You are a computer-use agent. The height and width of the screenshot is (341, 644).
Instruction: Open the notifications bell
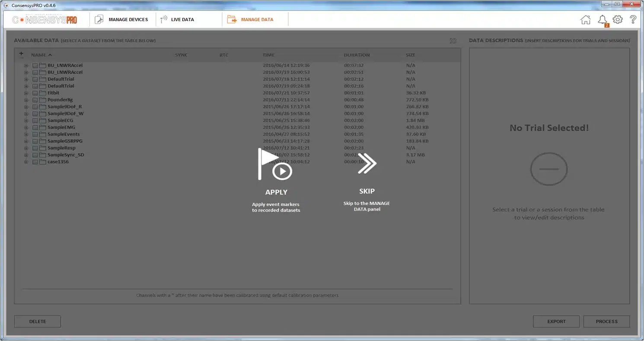[602, 20]
